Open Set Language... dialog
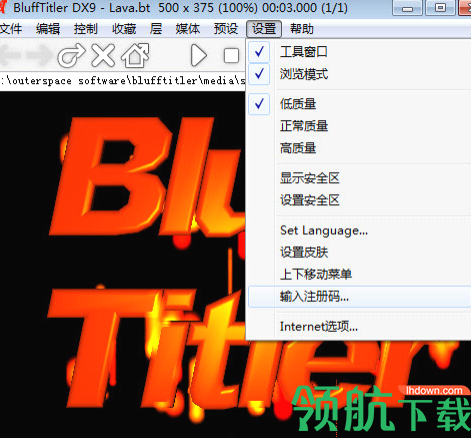This screenshot has height=438, width=471. 359,230
